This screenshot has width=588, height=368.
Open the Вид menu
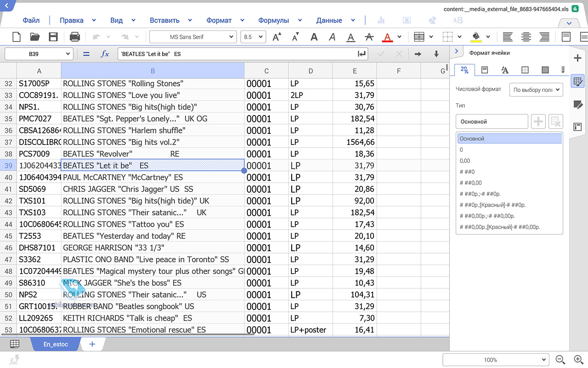117,20
